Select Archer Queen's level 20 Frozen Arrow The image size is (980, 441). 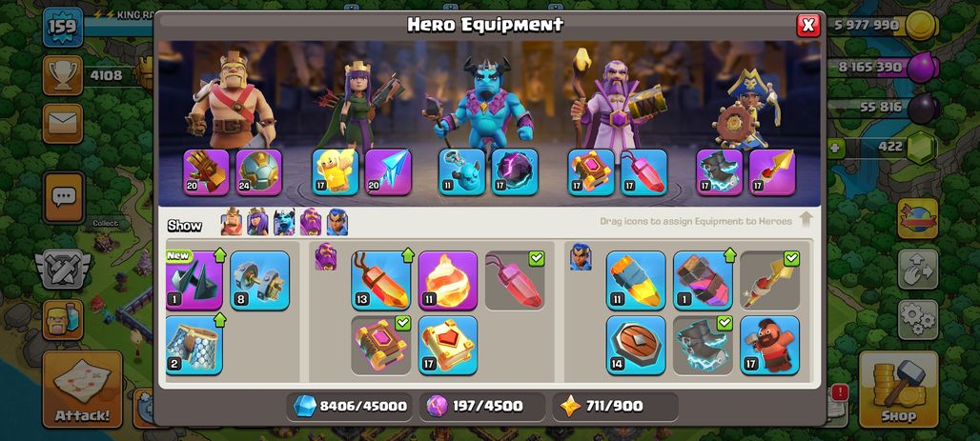point(388,172)
